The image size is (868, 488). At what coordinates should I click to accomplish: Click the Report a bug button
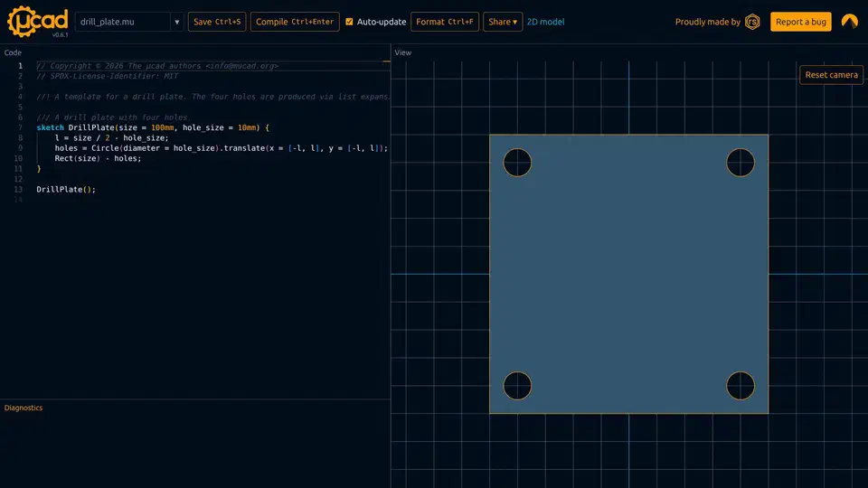(800, 22)
